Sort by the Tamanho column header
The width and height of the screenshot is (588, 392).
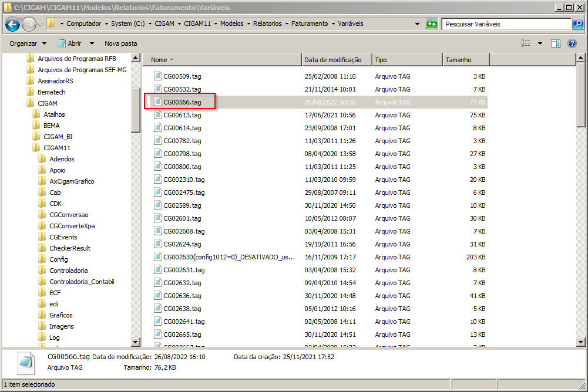[x=466, y=60]
